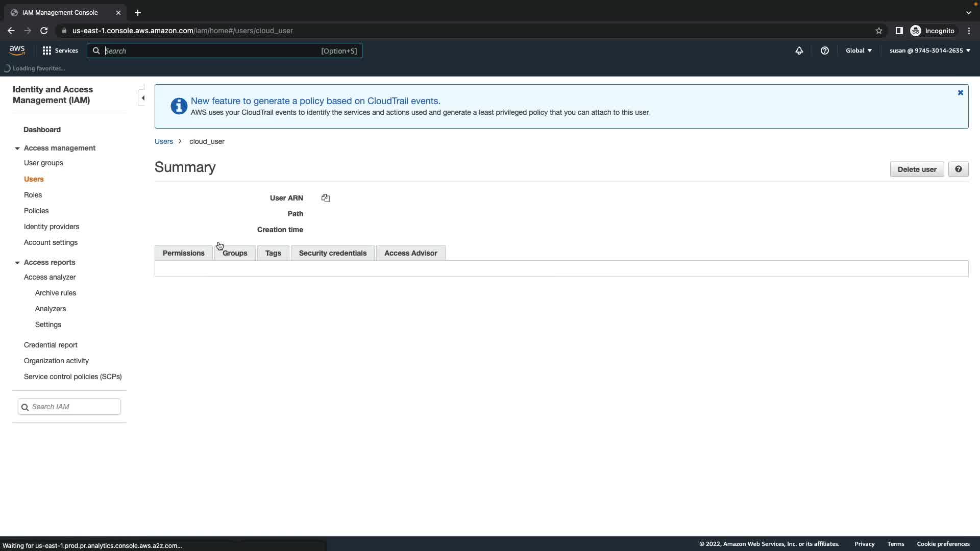Go to Users breadcrumb link
Screen dimensions: 980x551
tap(164, 141)
